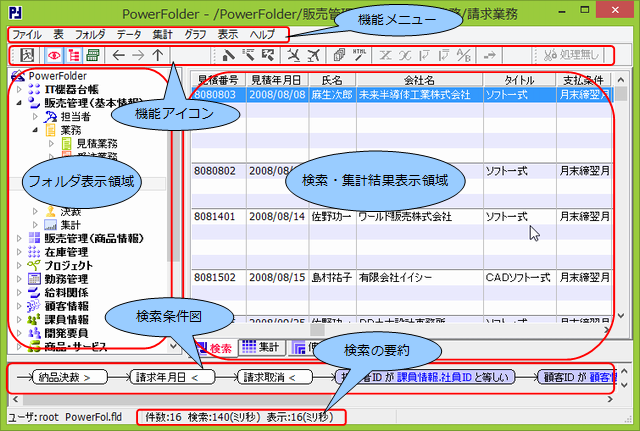Open the データ menu
This screenshot has width=640, height=431.
click(x=129, y=35)
